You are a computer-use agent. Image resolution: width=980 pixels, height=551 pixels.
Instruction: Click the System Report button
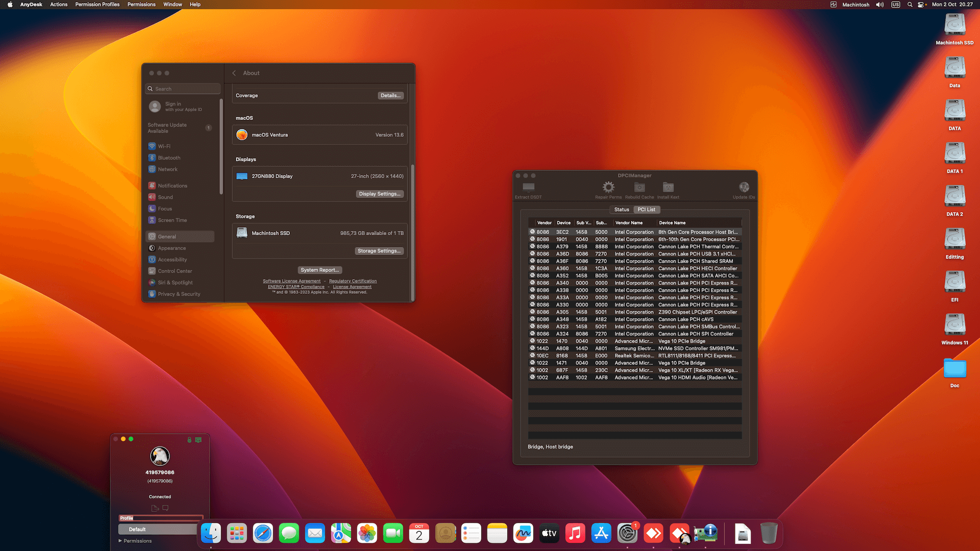click(x=320, y=270)
